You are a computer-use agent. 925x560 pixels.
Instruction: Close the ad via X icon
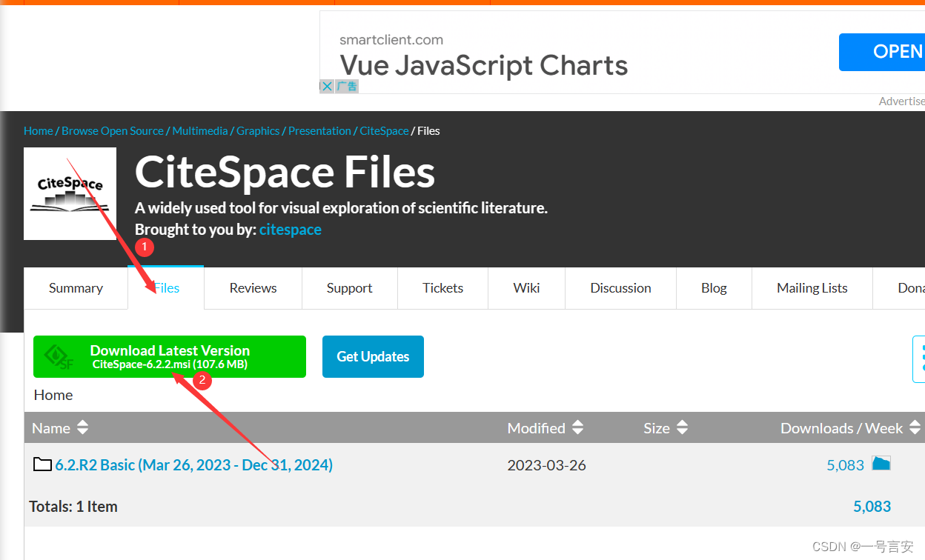click(x=327, y=86)
